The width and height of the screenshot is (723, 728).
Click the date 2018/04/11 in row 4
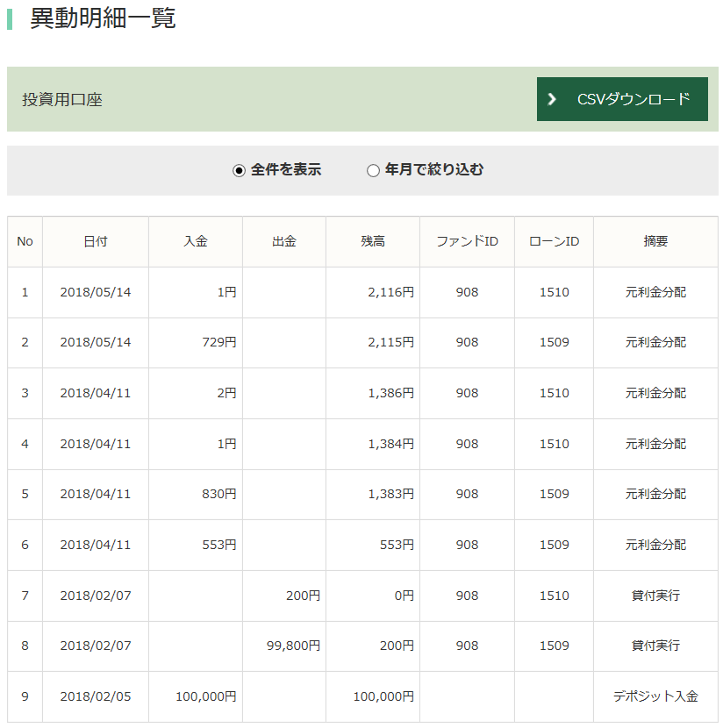[96, 444]
